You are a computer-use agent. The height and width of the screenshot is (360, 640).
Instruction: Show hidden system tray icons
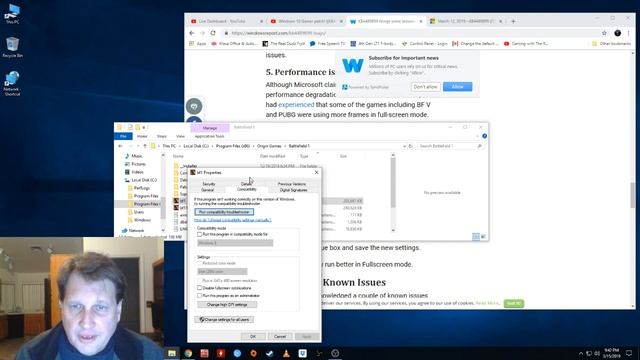click(x=580, y=353)
